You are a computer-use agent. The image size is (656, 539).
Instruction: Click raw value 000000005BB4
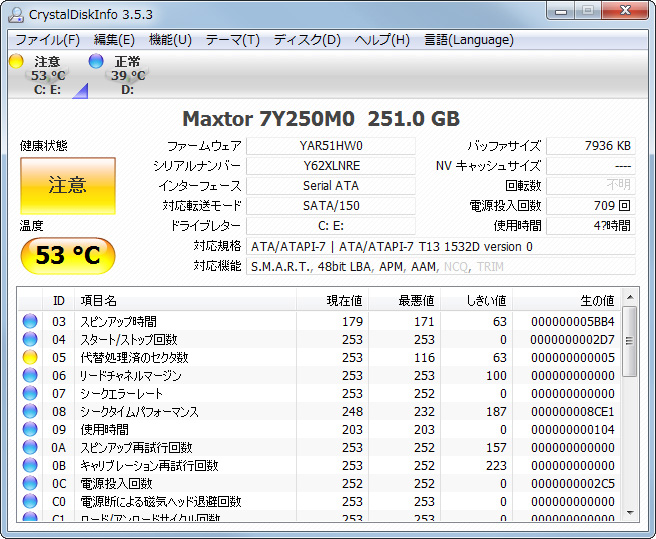573,321
